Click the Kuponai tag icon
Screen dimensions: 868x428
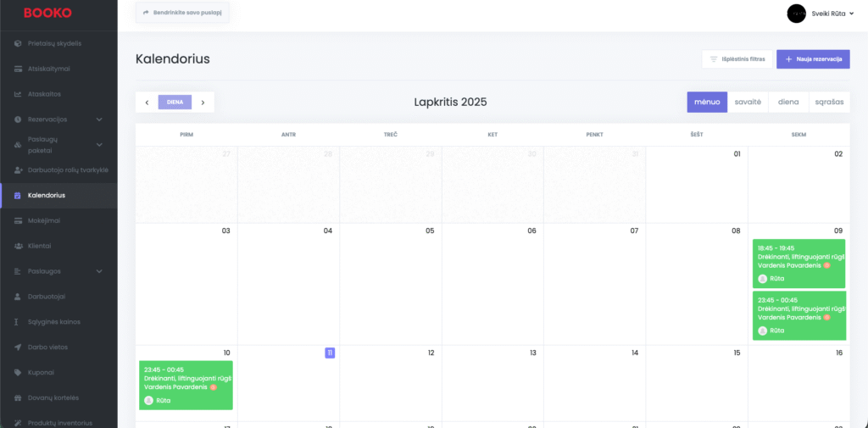coord(18,373)
